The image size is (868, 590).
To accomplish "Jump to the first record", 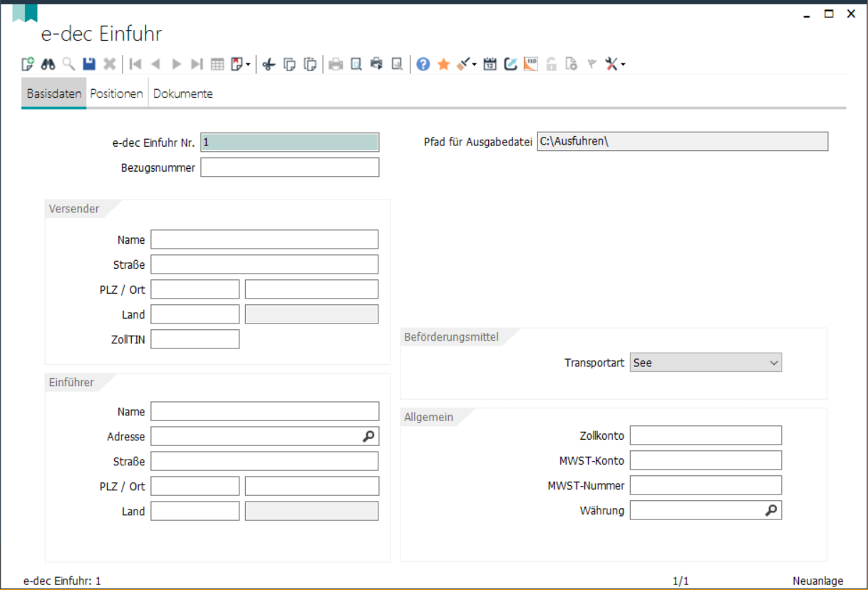I will coord(135,64).
